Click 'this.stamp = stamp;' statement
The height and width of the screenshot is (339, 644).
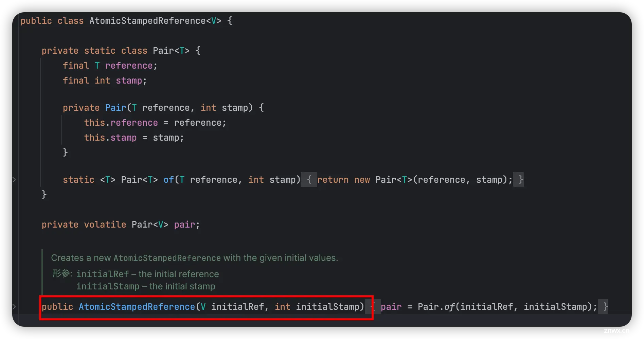click(134, 138)
